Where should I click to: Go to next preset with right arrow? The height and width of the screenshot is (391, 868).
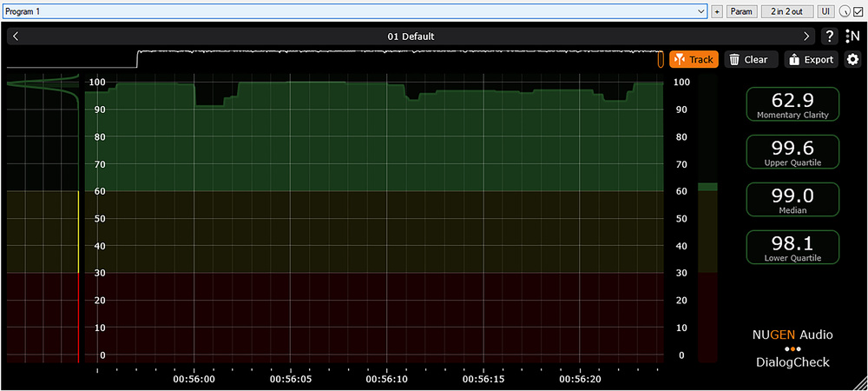pyautogui.click(x=806, y=36)
